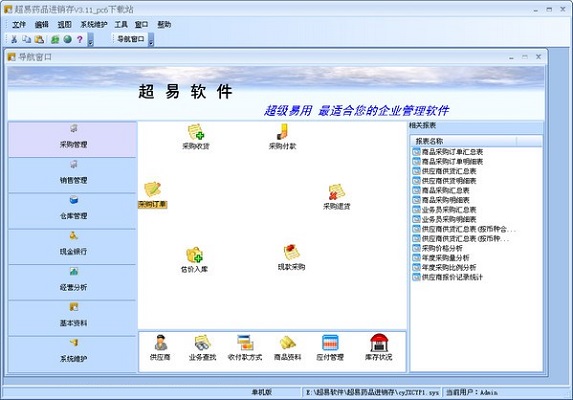Open the 应付管理 payables icon
The width and height of the screenshot is (573, 400).
[x=330, y=347]
